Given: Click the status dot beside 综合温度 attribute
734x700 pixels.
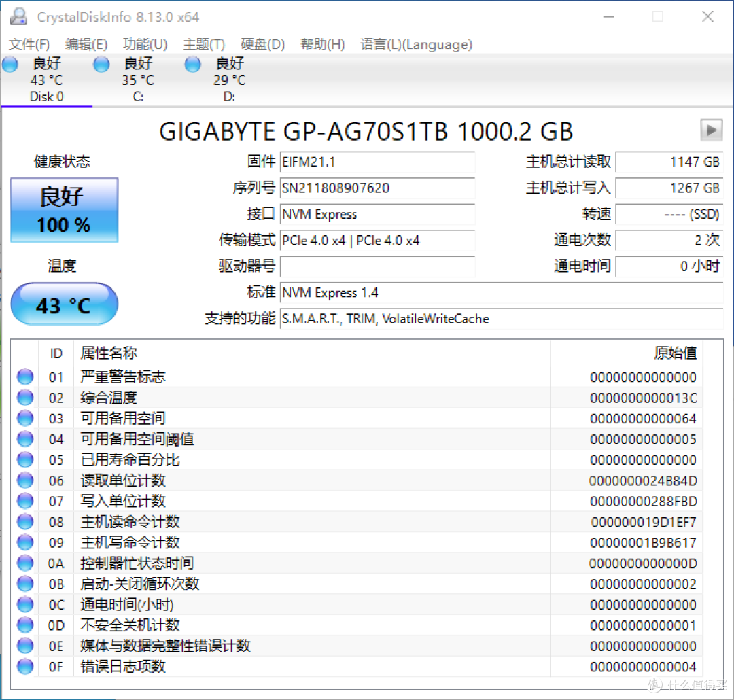Looking at the screenshot, I should (x=24, y=397).
